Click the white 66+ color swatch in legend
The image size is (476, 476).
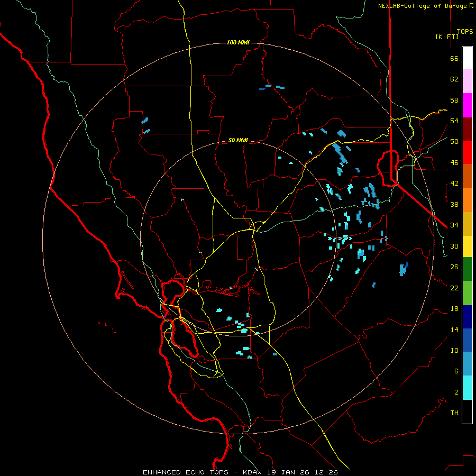467,58
